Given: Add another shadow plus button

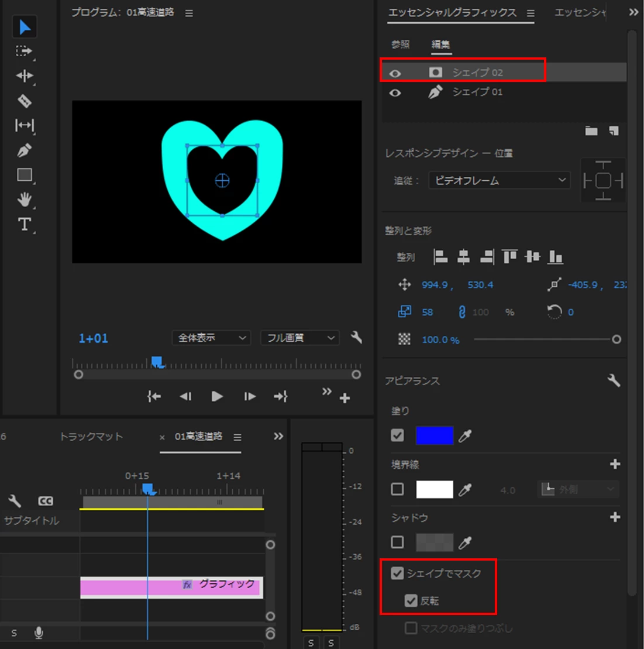Looking at the screenshot, I should click(615, 517).
